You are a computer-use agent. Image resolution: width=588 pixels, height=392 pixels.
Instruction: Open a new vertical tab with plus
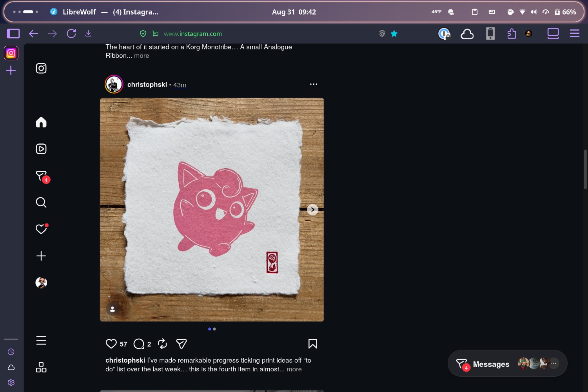[x=11, y=71]
